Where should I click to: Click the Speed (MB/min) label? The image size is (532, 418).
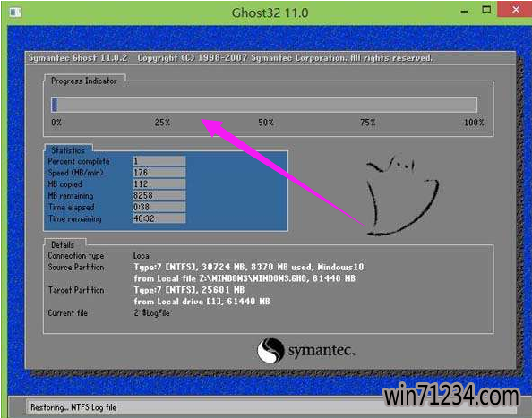tap(75, 173)
